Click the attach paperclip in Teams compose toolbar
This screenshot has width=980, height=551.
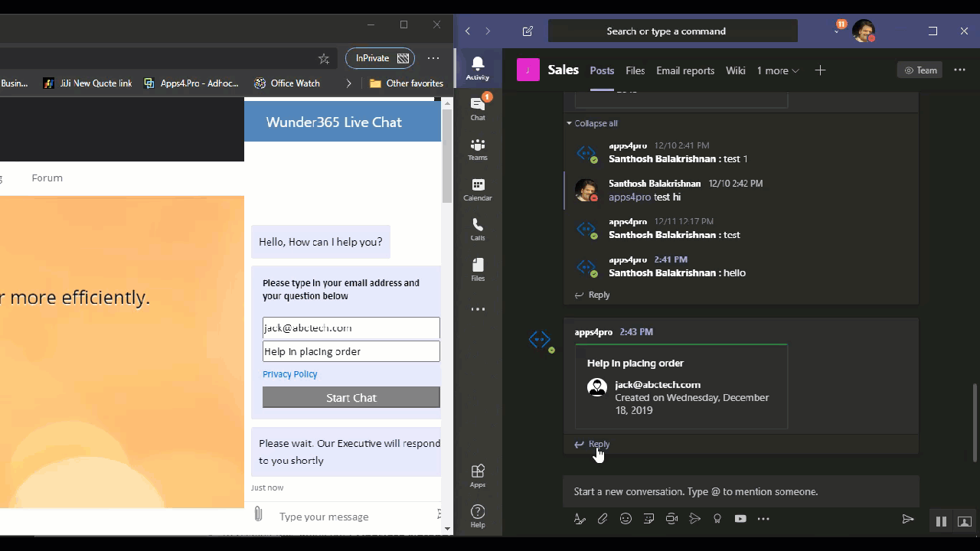[603, 519]
